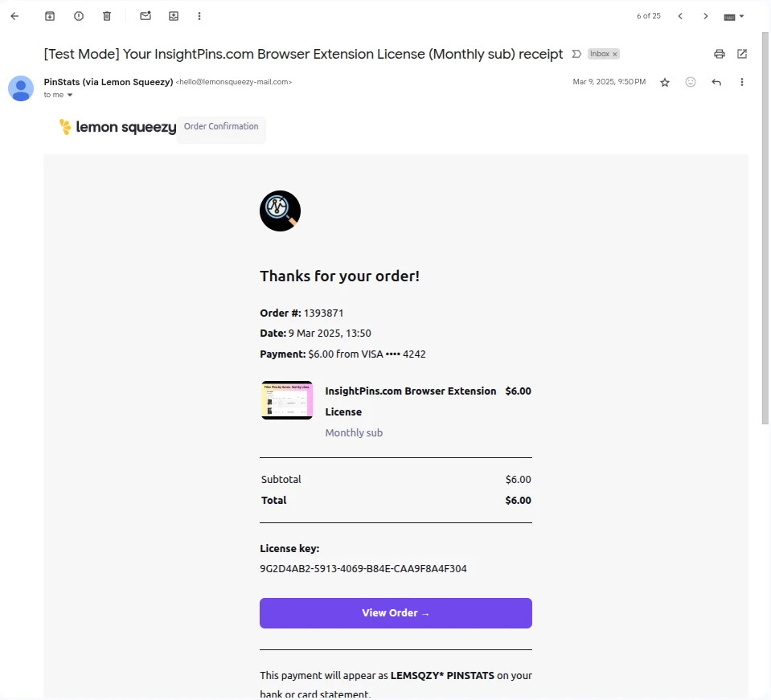Click the order number 1393871
Screen dimensions: 771x700
click(x=323, y=313)
